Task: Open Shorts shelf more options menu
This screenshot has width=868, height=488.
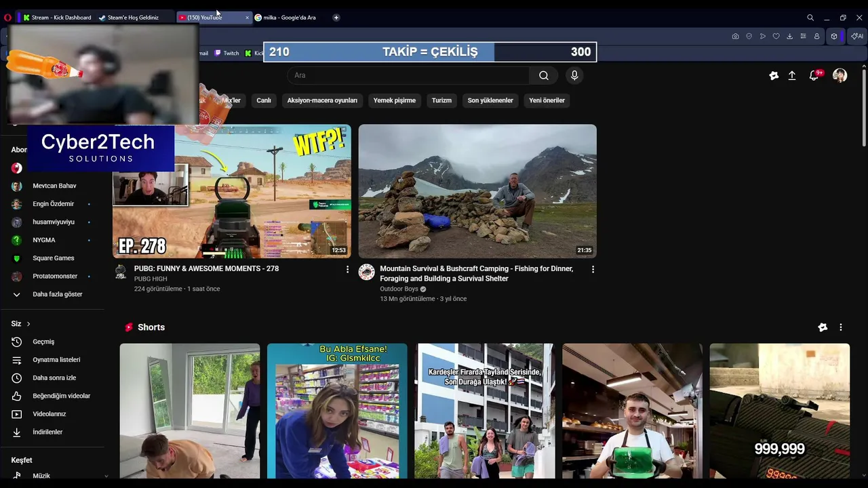Action: (x=840, y=327)
